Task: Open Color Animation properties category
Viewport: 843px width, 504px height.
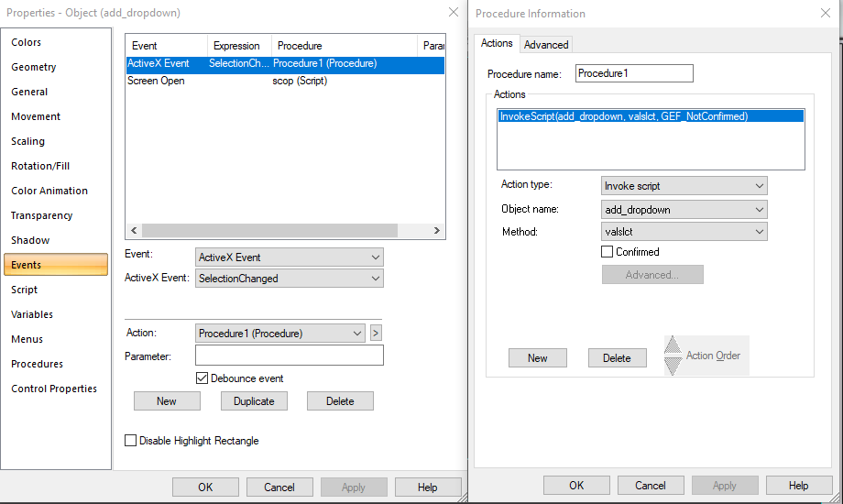Action: (x=49, y=191)
